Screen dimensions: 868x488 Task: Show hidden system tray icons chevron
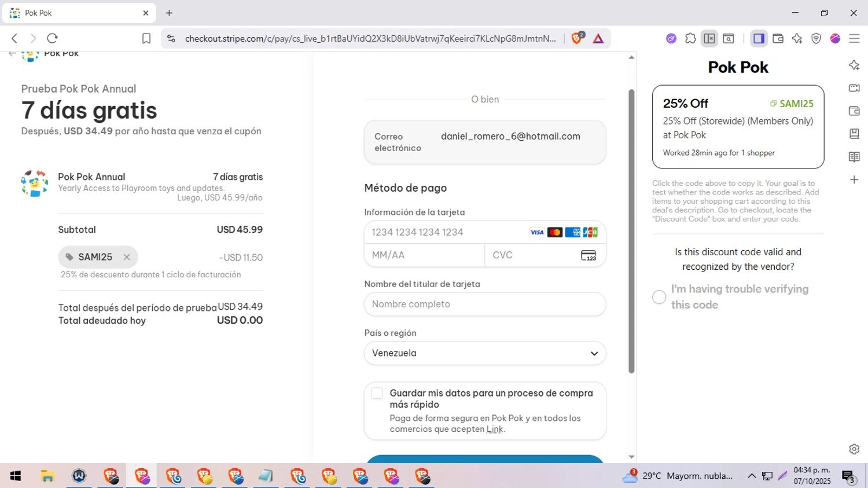752,476
